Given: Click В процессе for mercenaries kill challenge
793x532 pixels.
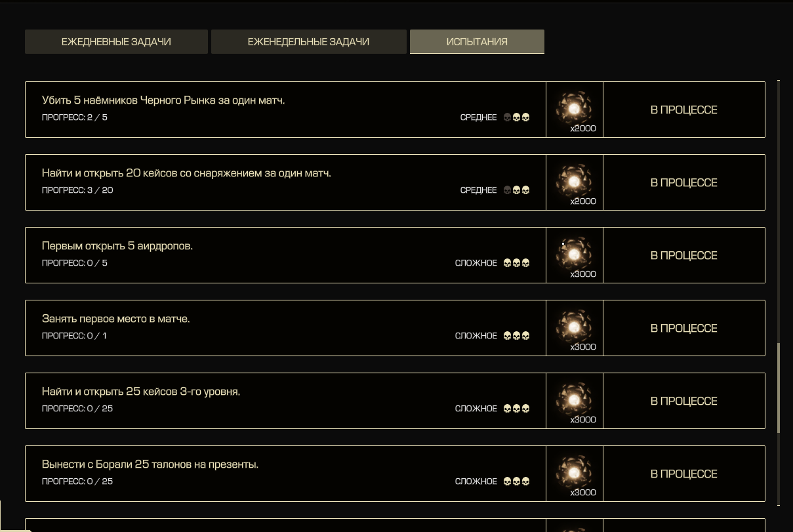Looking at the screenshot, I should click(x=683, y=110).
